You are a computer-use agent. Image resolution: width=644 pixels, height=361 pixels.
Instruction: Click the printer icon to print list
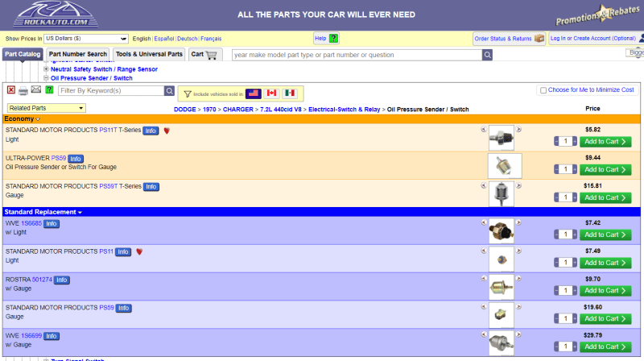pyautogui.click(x=23, y=90)
